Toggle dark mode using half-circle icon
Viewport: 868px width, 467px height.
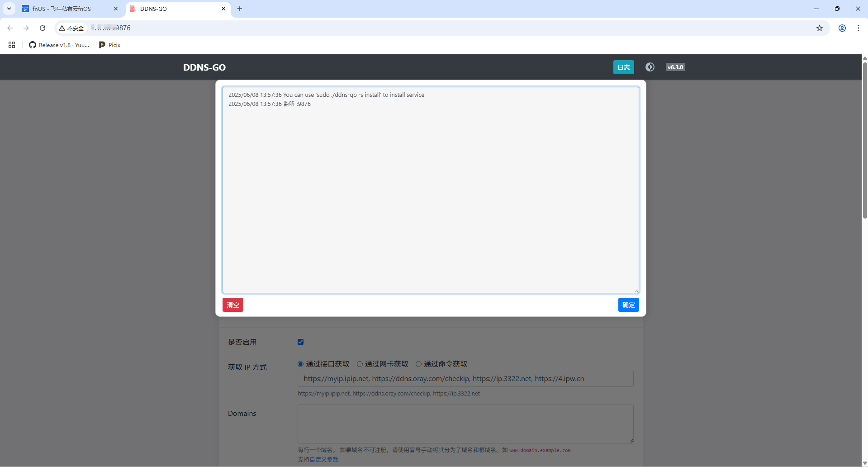(650, 67)
